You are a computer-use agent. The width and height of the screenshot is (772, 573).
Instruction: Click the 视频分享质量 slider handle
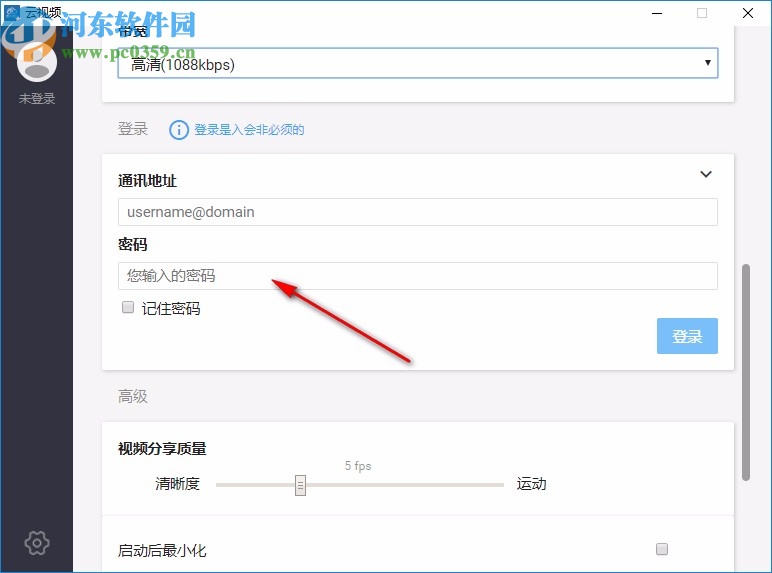(x=300, y=485)
